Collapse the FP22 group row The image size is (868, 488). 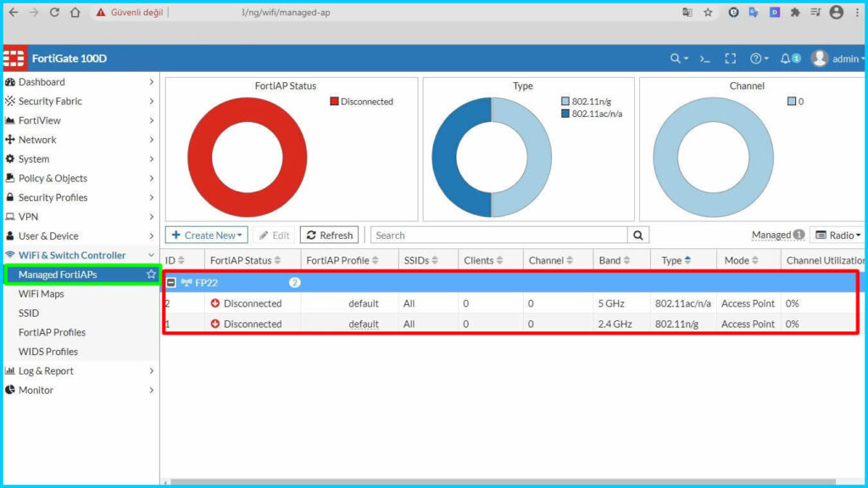tap(171, 283)
